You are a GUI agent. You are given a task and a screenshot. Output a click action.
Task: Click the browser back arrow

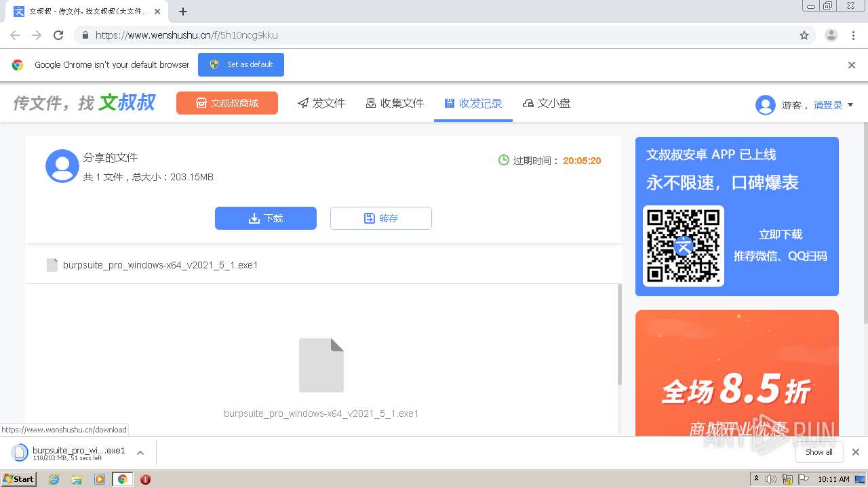pos(15,35)
